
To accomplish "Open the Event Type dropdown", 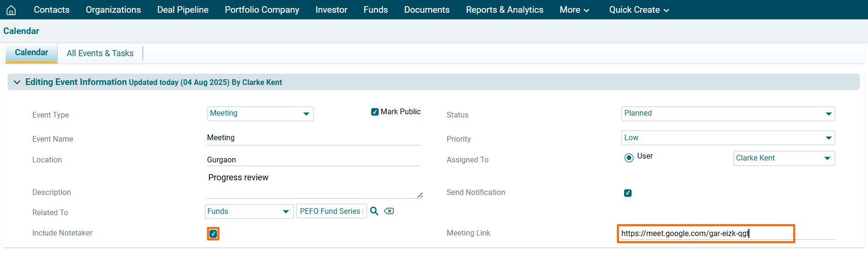I will [260, 114].
